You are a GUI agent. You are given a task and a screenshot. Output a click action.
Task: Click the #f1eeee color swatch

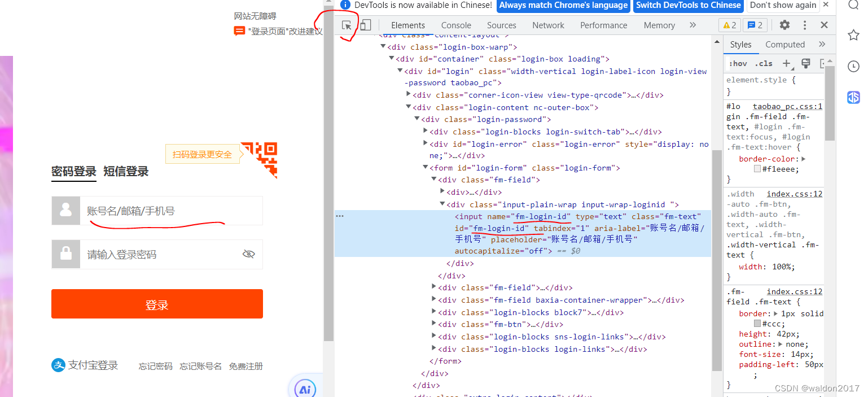[x=757, y=169]
